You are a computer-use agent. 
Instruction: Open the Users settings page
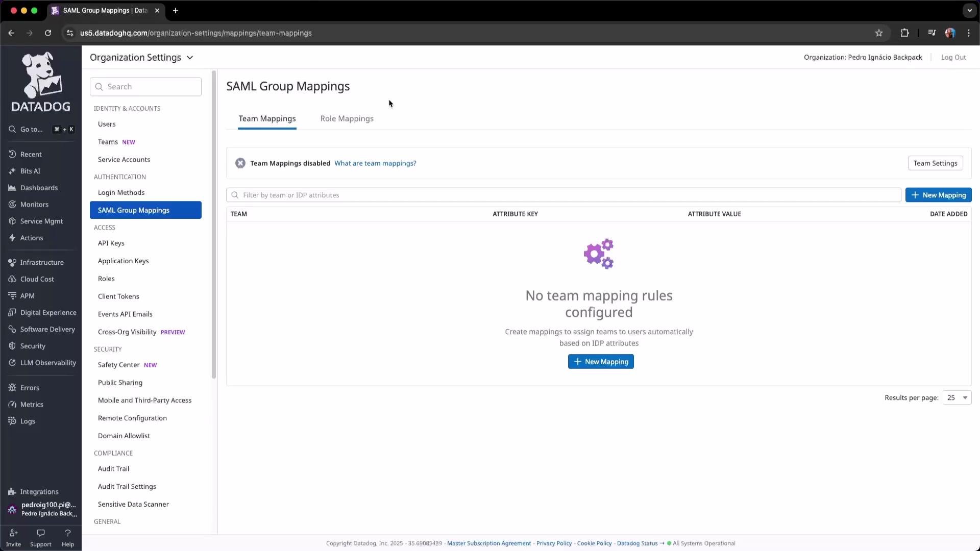pyautogui.click(x=107, y=124)
